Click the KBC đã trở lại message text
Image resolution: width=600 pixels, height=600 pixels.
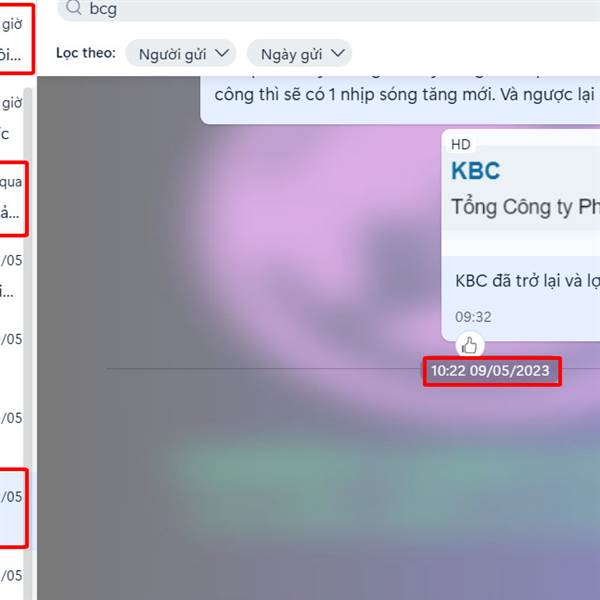[527, 281]
